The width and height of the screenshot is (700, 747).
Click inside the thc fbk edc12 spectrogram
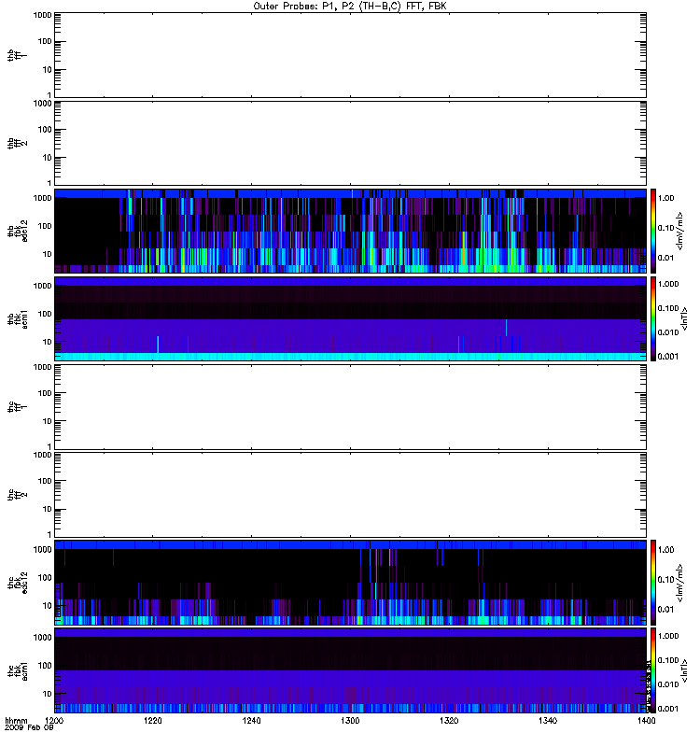click(350, 583)
